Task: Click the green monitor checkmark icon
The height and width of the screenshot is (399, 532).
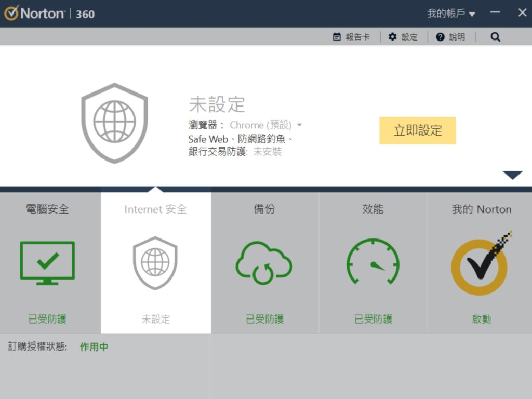Action: click(47, 263)
